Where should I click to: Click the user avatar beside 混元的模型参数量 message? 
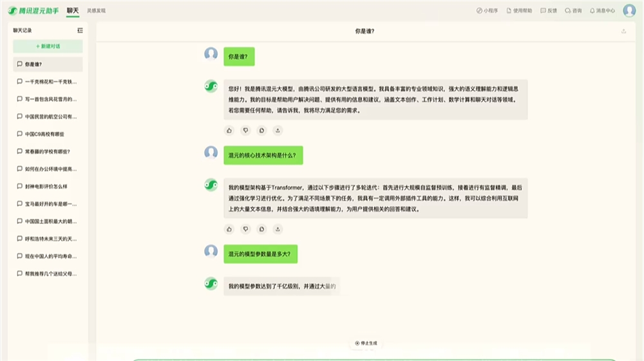(211, 251)
